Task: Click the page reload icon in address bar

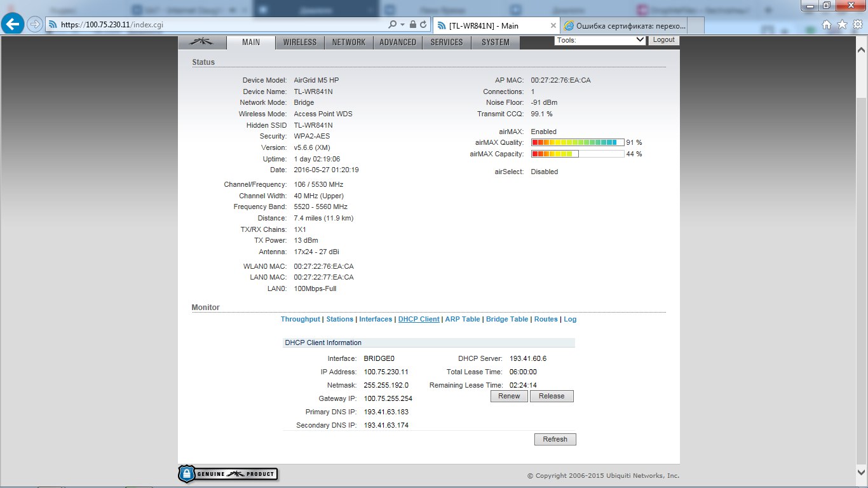Action: click(424, 24)
